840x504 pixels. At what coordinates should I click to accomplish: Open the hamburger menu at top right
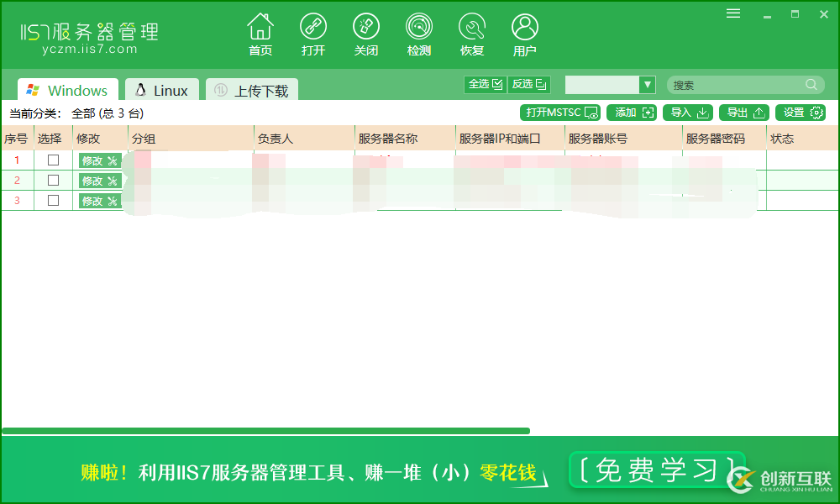[732, 13]
